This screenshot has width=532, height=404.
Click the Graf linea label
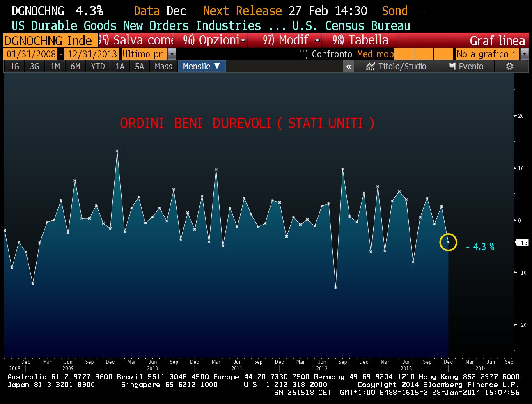click(498, 41)
